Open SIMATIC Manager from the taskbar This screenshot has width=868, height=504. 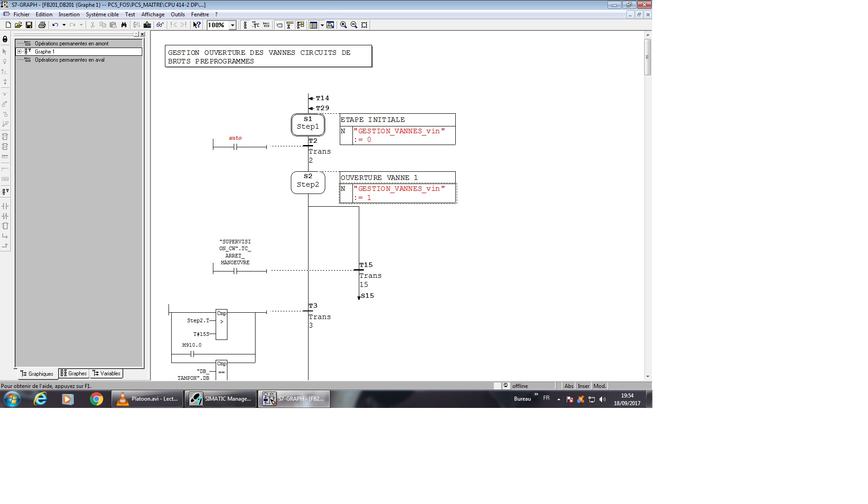(221, 399)
